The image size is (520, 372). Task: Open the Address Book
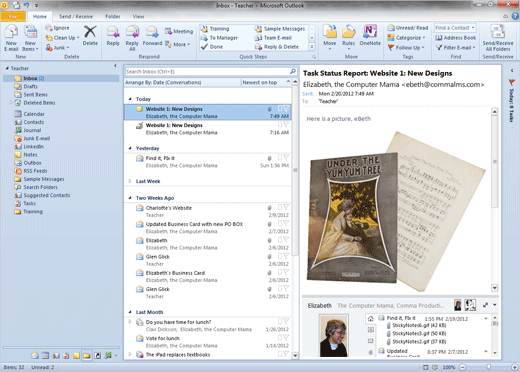click(x=456, y=38)
